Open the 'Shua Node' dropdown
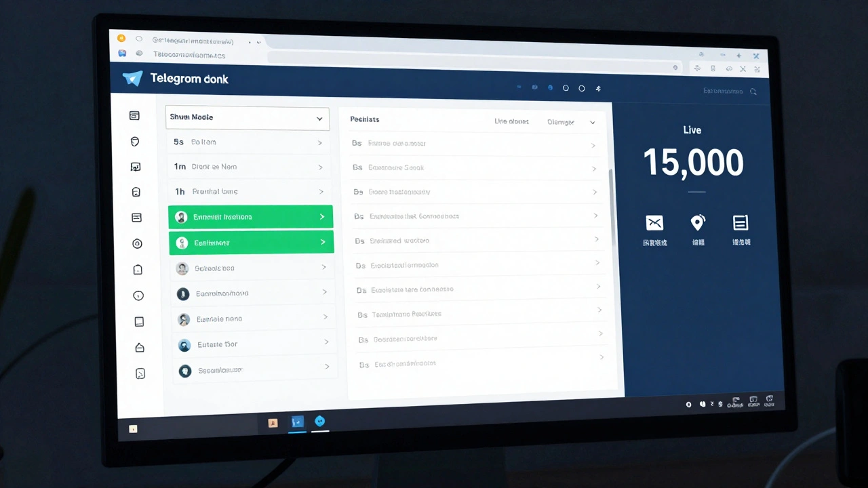 pos(248,118)
